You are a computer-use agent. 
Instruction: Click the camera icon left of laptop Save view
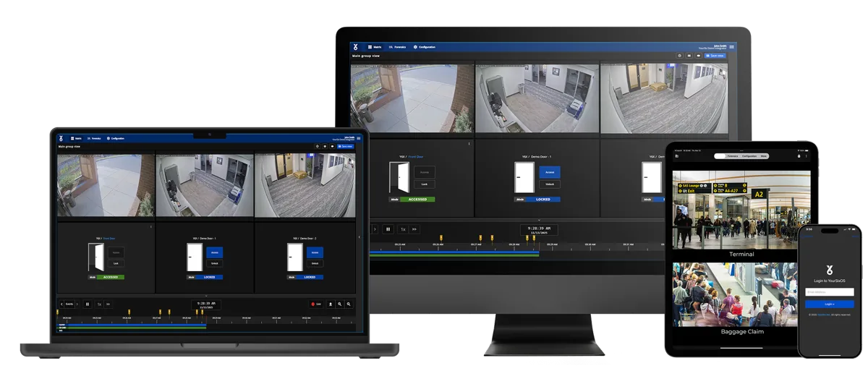click(x=333, y=146)
